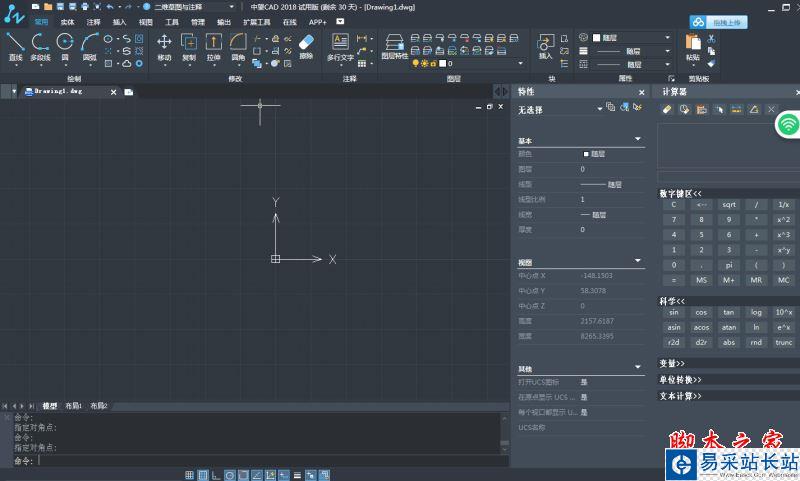Select the Line (直线) drawing tool
Image resolution: width=800 pixels, height=481 pixels.
pos(15,46)
